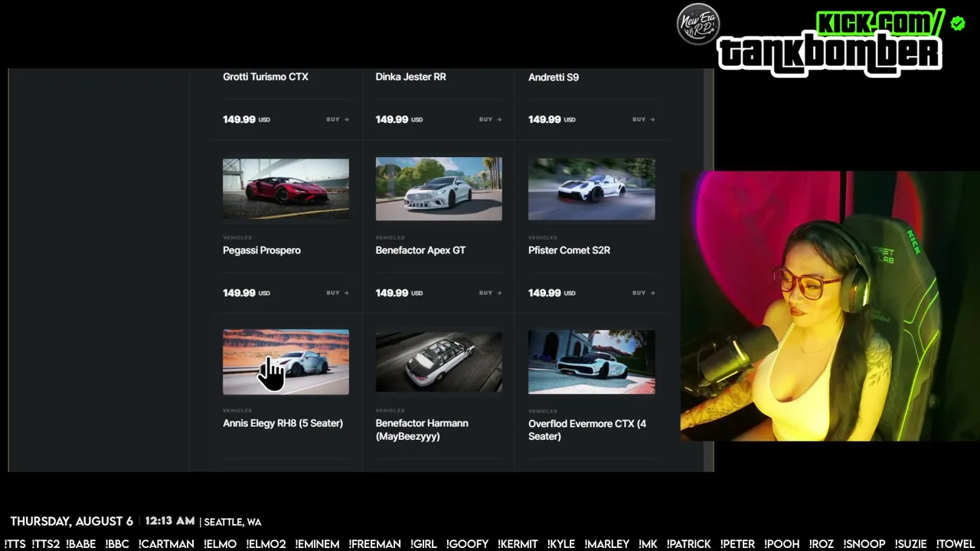This screenshot has width=980, height=551.
Task: Click the green verified checkmark badge
Action: [x=958, y=24]
